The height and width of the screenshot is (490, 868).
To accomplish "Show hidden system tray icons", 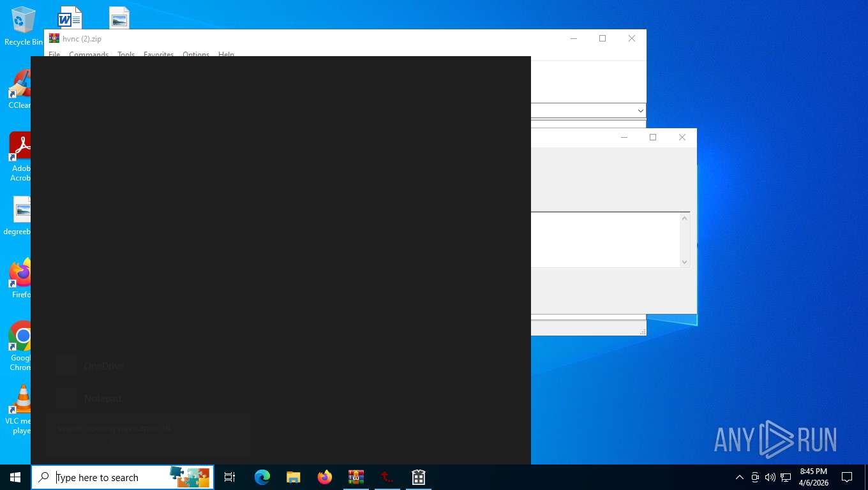I will (x=740, y=477).
